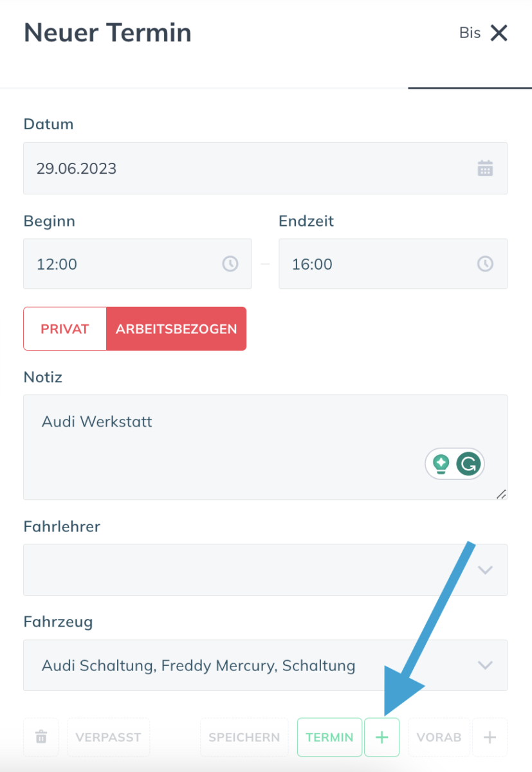Viewport: 532px width, 772px height.
Task: Open the calendar icon in Datum field
Action: point(485,169)
